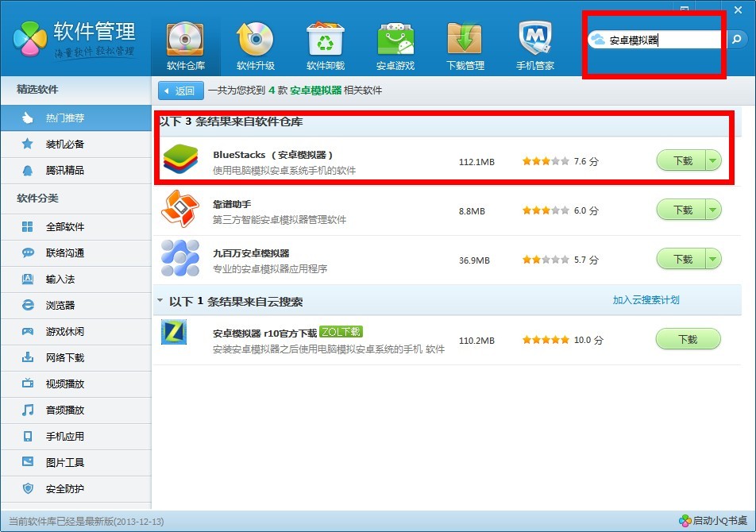Click the 安卓模拟器 r10官方下载 title
The image size is (756, 532).
[264, 333]
